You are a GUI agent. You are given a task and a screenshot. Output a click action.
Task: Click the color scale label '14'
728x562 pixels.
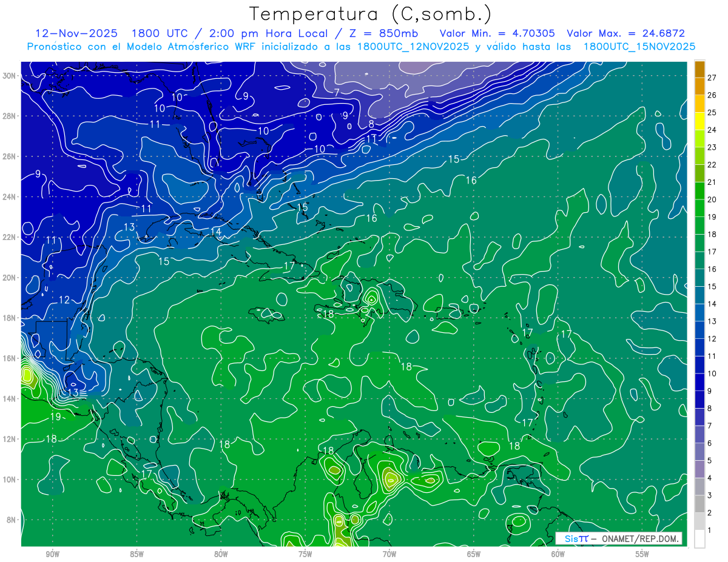click(x=712, y=304)
